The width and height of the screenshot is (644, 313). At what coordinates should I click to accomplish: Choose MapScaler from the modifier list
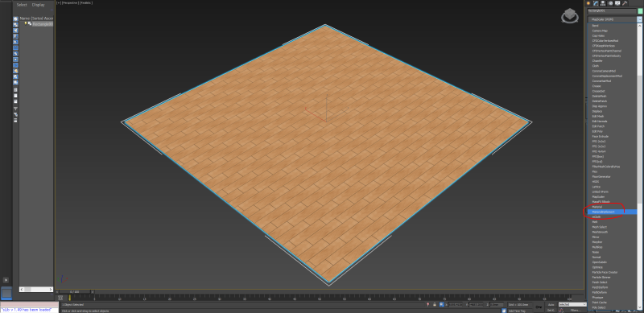point(612,197)
